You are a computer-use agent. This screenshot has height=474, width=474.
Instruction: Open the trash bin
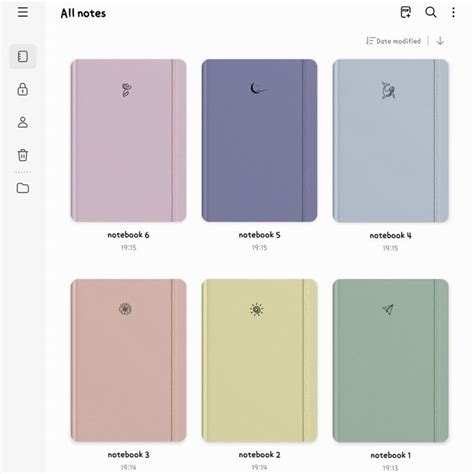23,155
